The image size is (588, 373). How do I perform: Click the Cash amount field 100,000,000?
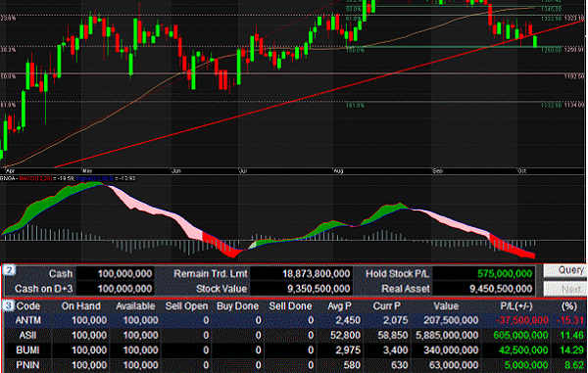tap(115, 274)
